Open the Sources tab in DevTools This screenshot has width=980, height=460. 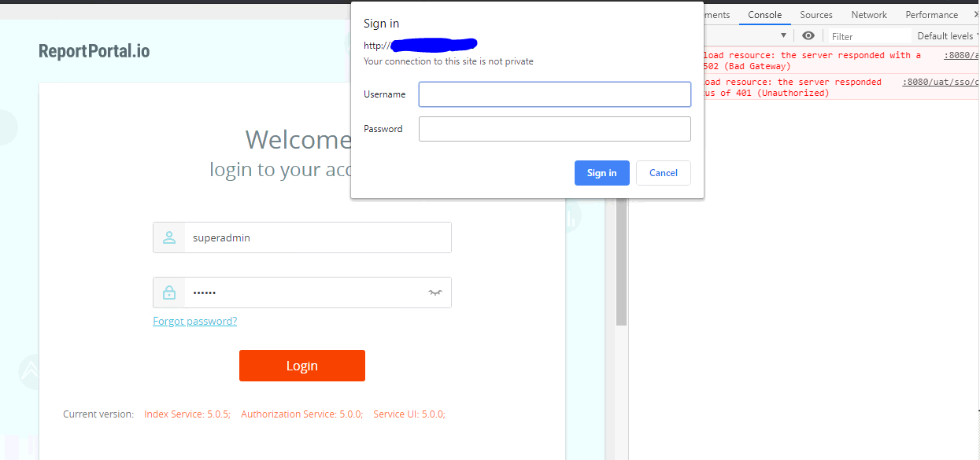(815, 14)
